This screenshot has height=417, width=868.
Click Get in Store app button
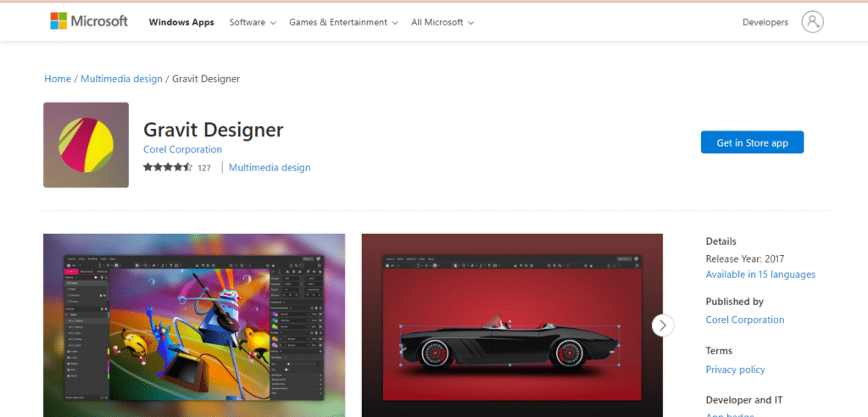[753, 142]
